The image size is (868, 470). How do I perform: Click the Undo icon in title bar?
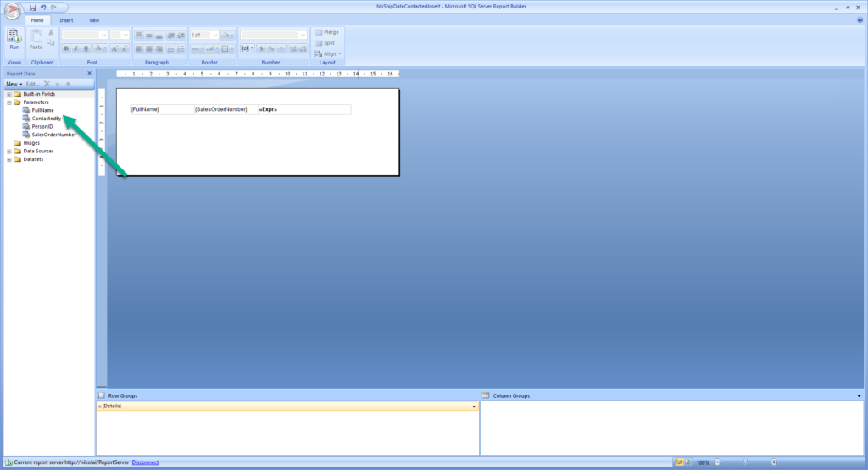[x=43, y=8]
